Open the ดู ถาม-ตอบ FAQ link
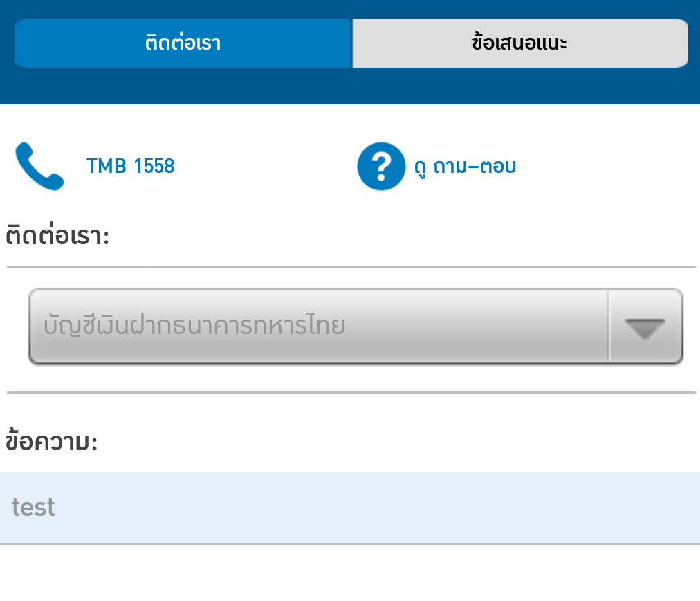This screenshot has height=601, width=700. click(x=465, y=167)
